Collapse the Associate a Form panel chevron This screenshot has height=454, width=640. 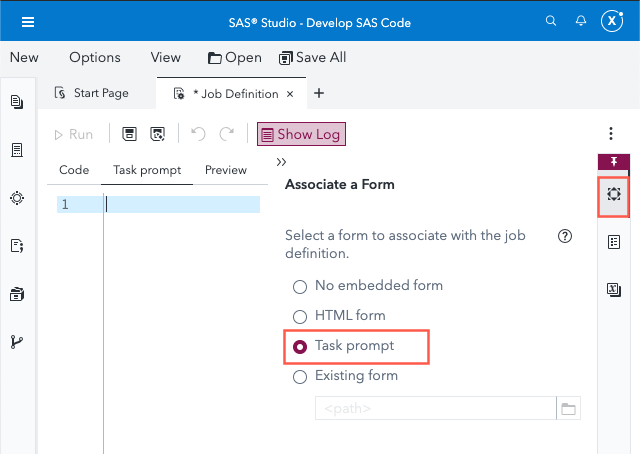click(282, 162)
